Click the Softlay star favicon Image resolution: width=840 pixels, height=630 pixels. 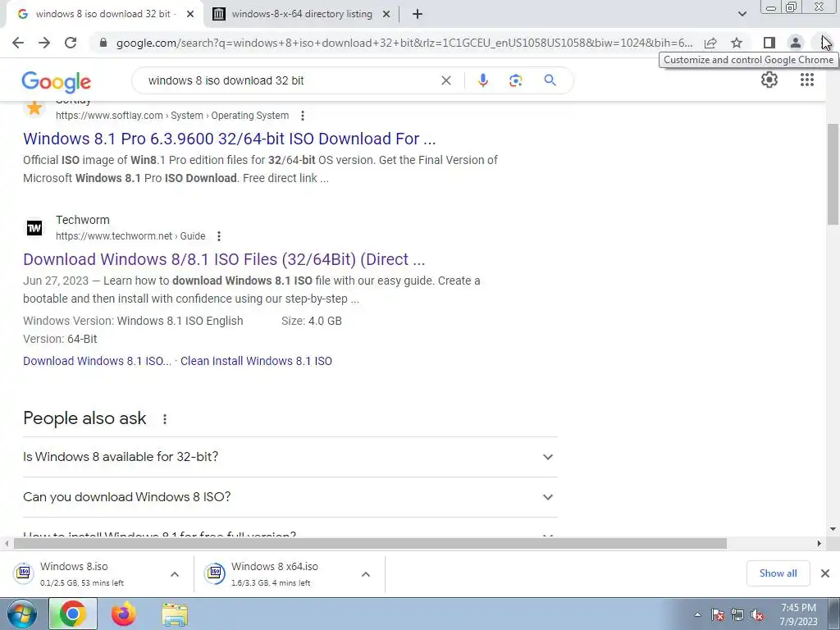34,108
